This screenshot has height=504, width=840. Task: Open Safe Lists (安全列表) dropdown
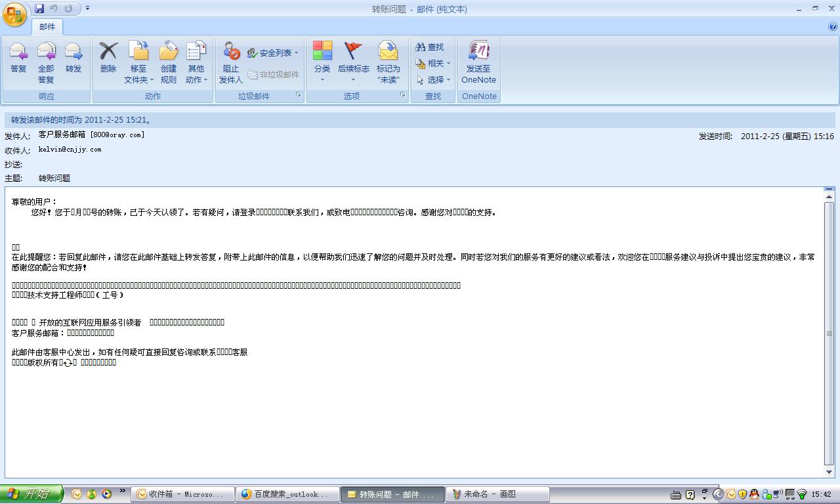pyautogui.click(x=273, y=52)
